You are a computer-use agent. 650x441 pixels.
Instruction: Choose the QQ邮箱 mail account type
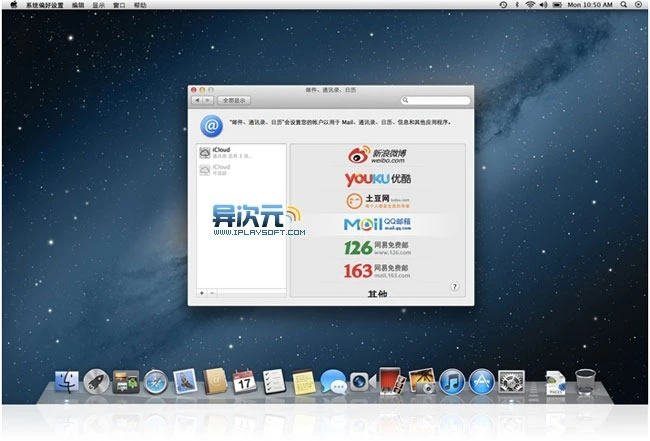[378, 224]
